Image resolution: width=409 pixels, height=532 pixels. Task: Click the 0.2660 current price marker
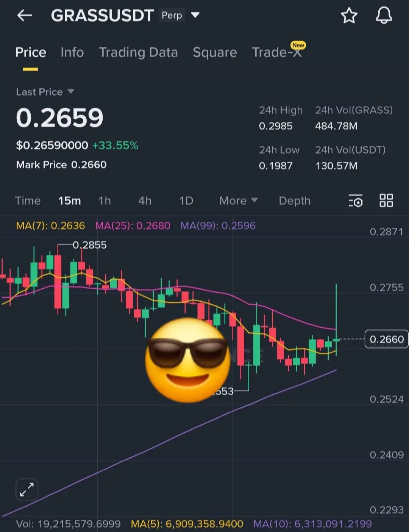coord(386,339)
